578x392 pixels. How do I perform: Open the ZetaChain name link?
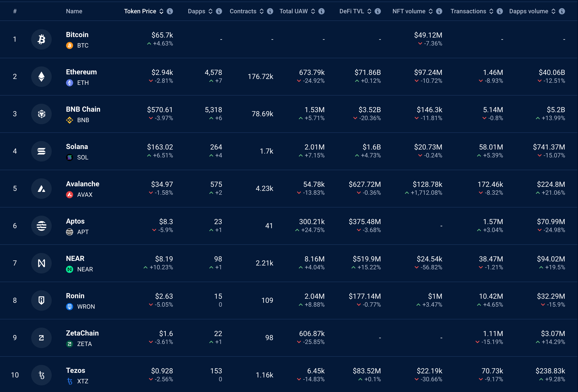82,333
